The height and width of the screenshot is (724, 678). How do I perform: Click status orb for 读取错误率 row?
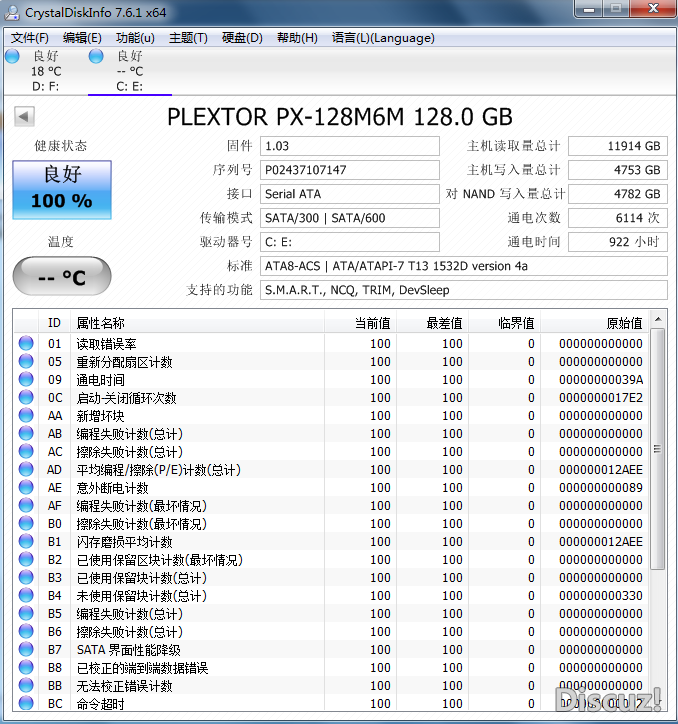click(x=26, y=344)
